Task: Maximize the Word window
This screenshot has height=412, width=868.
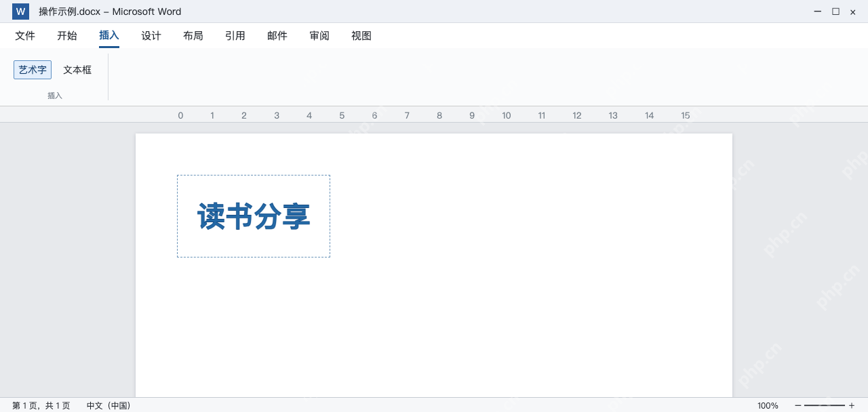Action: [835, 12]
